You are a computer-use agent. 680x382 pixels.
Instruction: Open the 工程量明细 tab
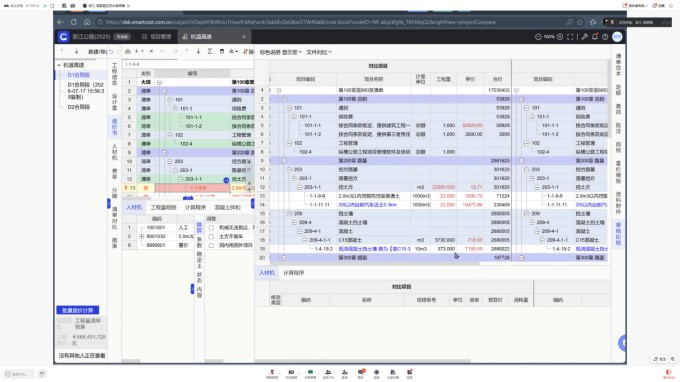click(163, 208)
